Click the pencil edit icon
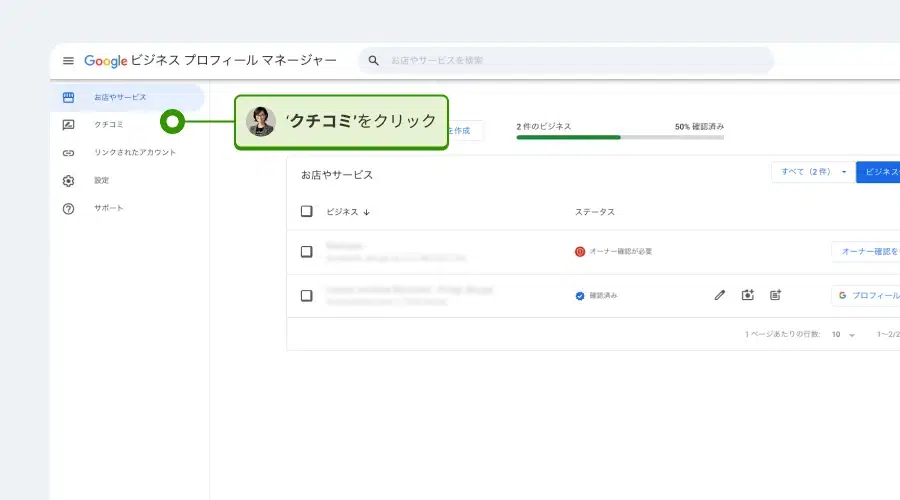 [720, 295]
